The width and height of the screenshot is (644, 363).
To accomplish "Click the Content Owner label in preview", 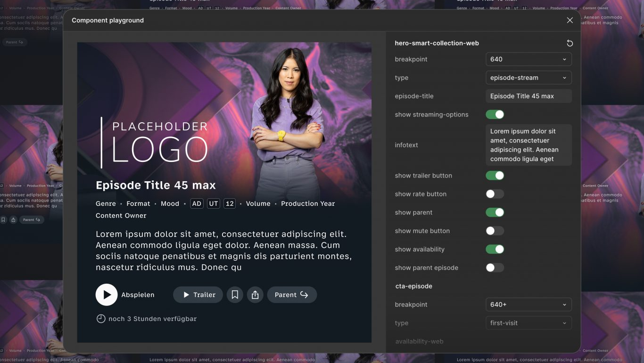I will [121, 216].
